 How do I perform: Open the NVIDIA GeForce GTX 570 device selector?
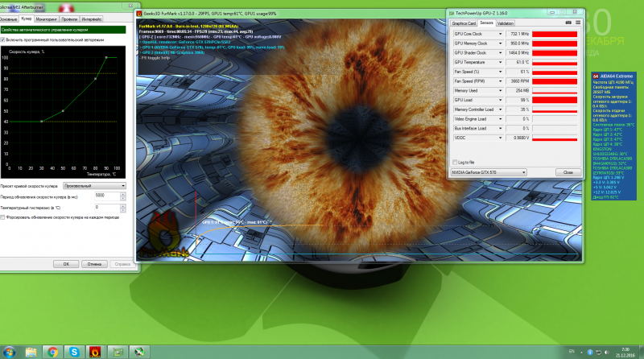tap(489, 172)
